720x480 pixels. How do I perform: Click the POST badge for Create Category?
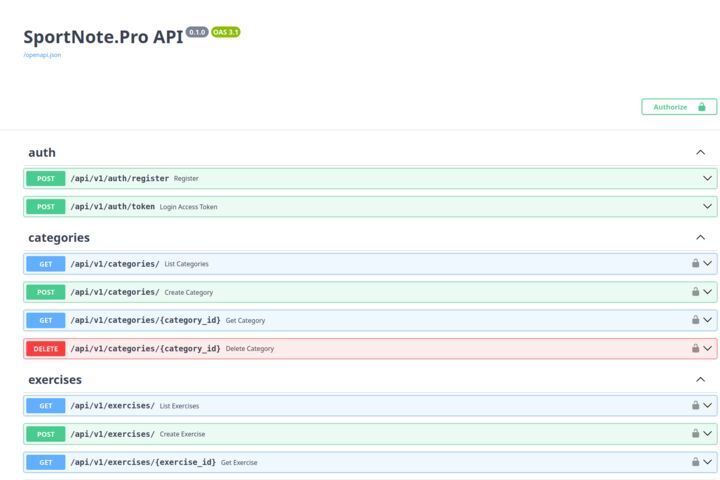[45, 293]
